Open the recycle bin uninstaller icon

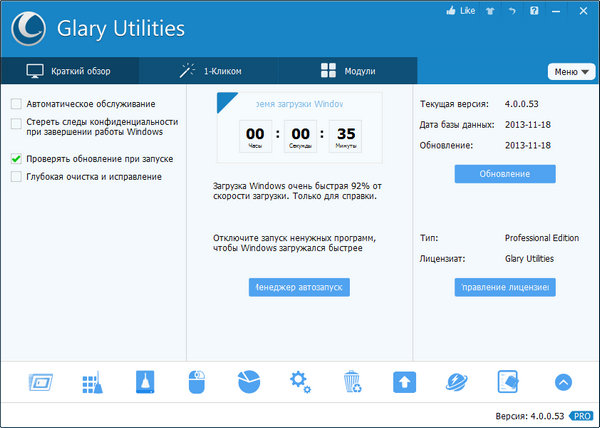(352, 381)
